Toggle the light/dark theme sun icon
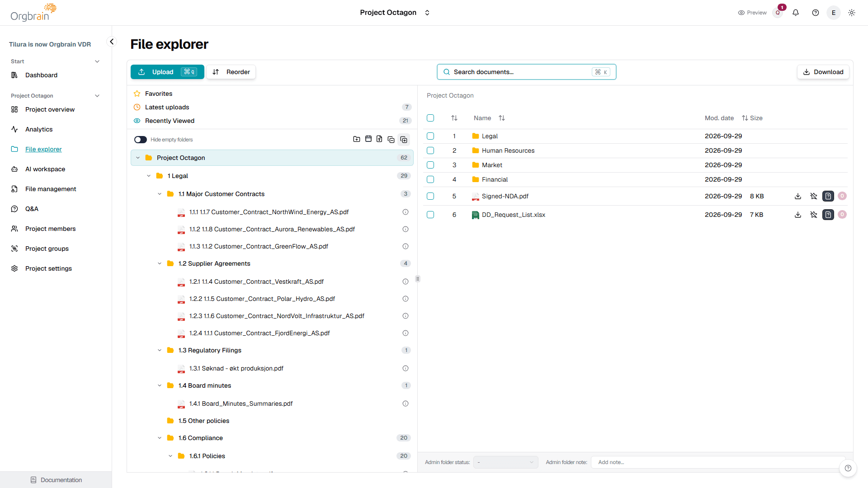 pos(852,13)
